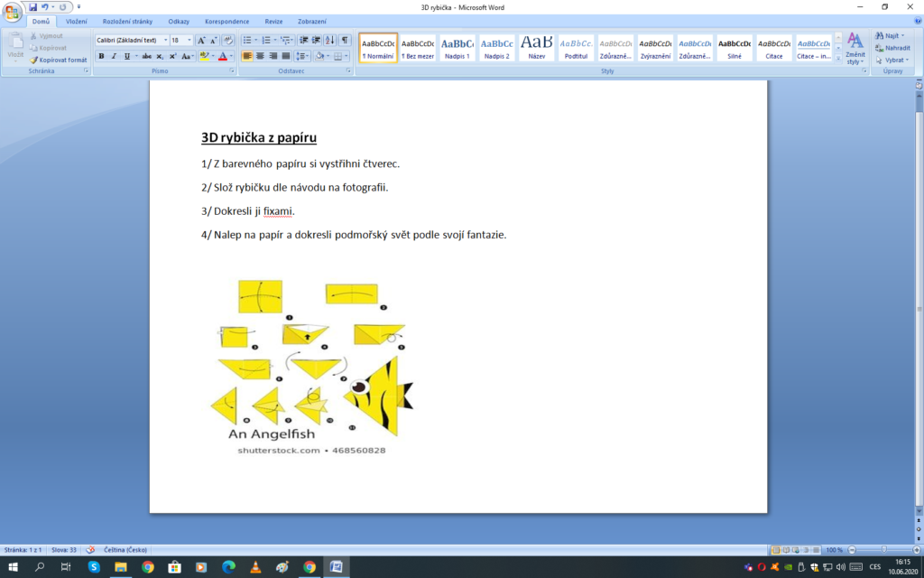Zoom in with plus button
924x578 pixels.
tap(917, 550)
